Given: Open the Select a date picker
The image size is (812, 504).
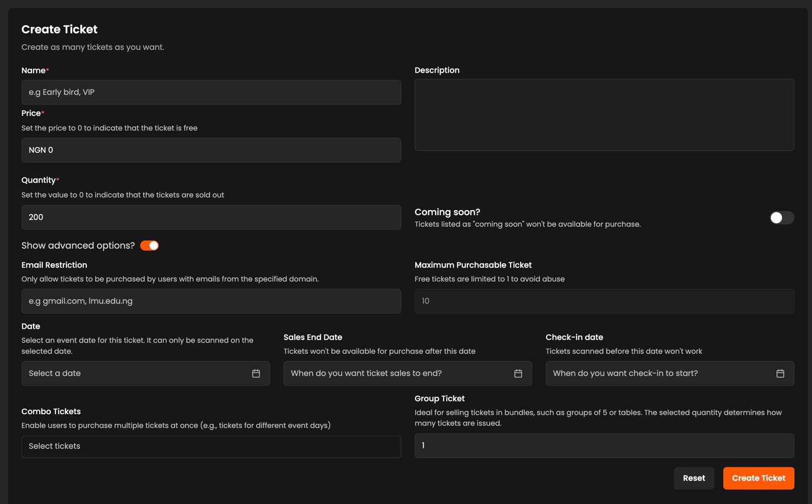Looking at the screenshot, I should click(x=137, y=374).
